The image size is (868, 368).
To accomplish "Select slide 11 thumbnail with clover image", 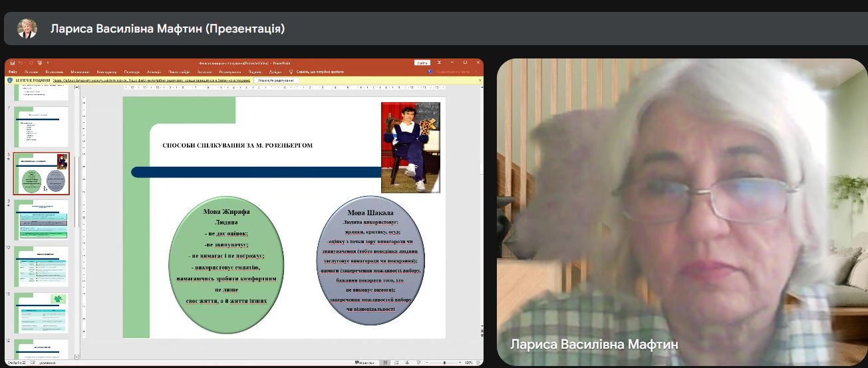I will click(42, 312).
